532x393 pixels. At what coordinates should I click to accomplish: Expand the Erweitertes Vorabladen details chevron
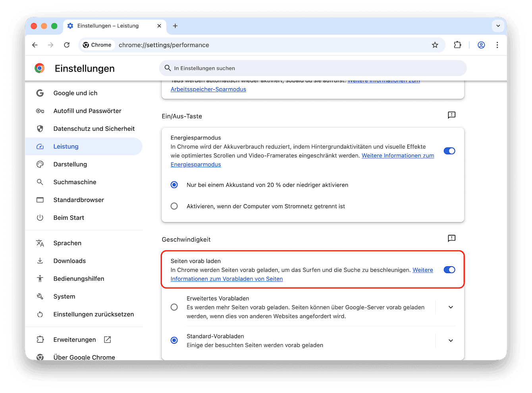point(451,307)
